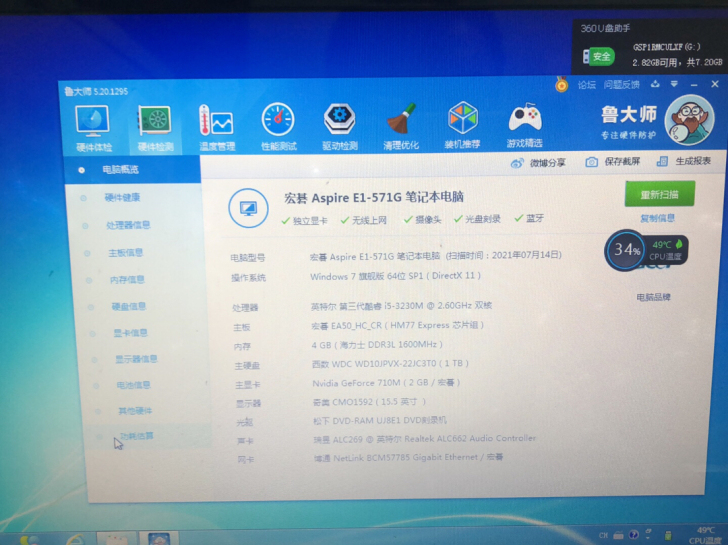Click 保存截屏 save screenshot
Image resolution: width=728 pixels, height=545 pixels.
coord(612,162)
